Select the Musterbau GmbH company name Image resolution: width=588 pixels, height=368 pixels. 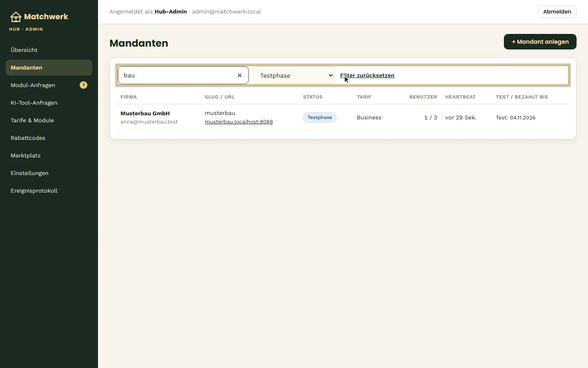pyautogui.click(x=145, y=113)
